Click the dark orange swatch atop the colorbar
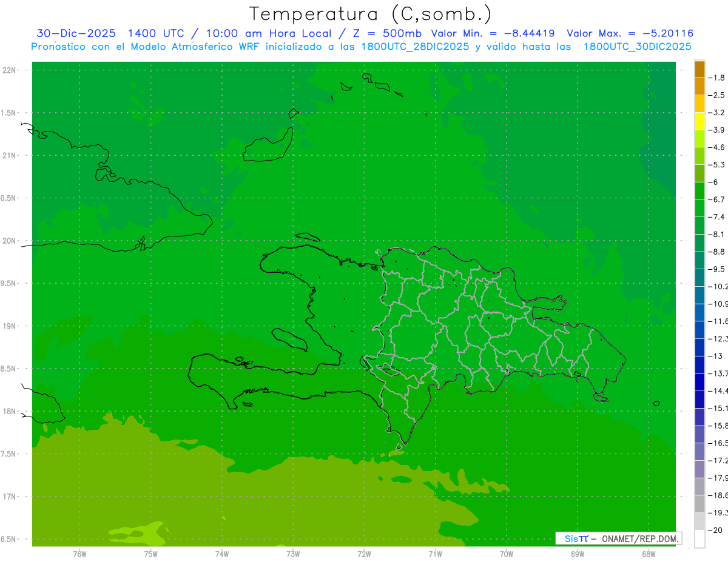Image resolution: width=728 pixels, height=562 pixels. coord(699,69)
